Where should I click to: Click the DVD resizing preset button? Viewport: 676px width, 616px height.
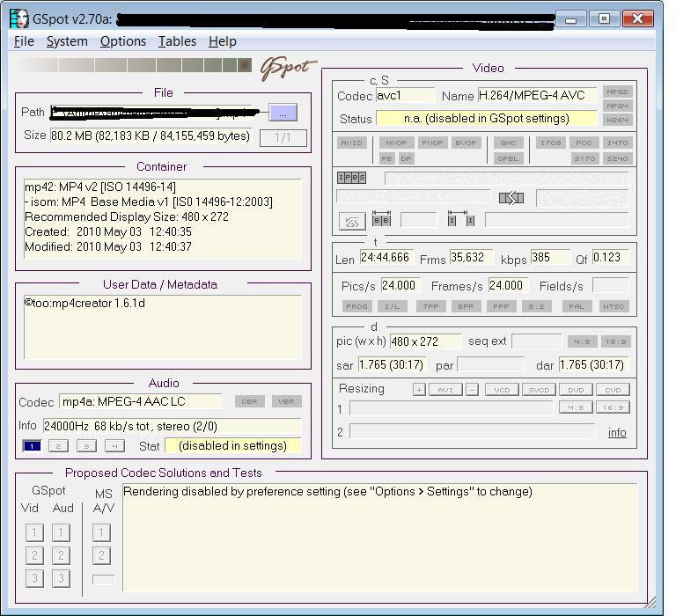(x=575, y=390)
